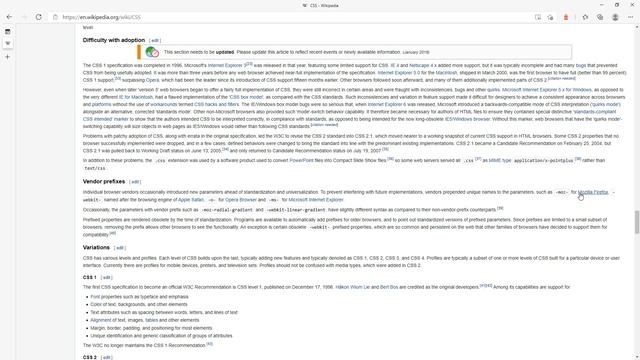This screenshot has width=640, height=360.
Task: Edit the Difficulty with adoption section
Action: click(x=155, y=40)
